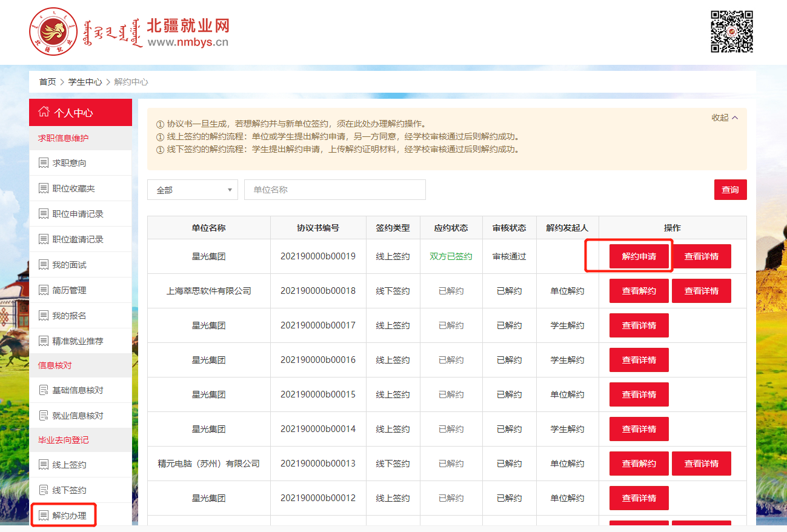Click 学生中心 breadcrumb link
787x532 pixels.
(x=85, y=82)
